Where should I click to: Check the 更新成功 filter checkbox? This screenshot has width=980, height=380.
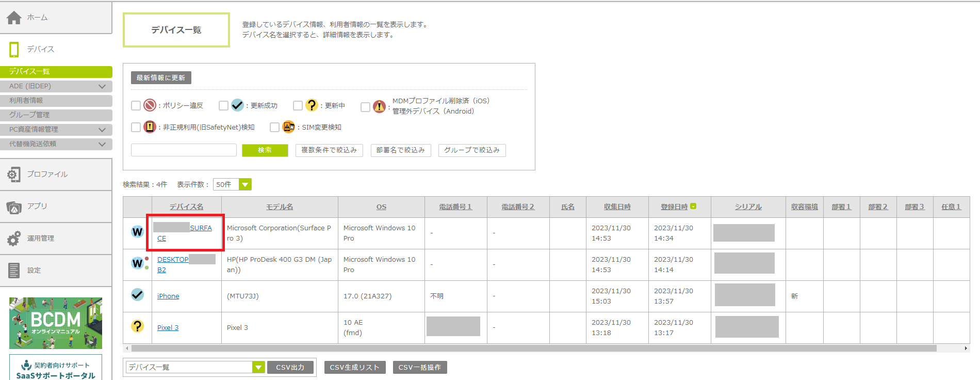(223, 106)
